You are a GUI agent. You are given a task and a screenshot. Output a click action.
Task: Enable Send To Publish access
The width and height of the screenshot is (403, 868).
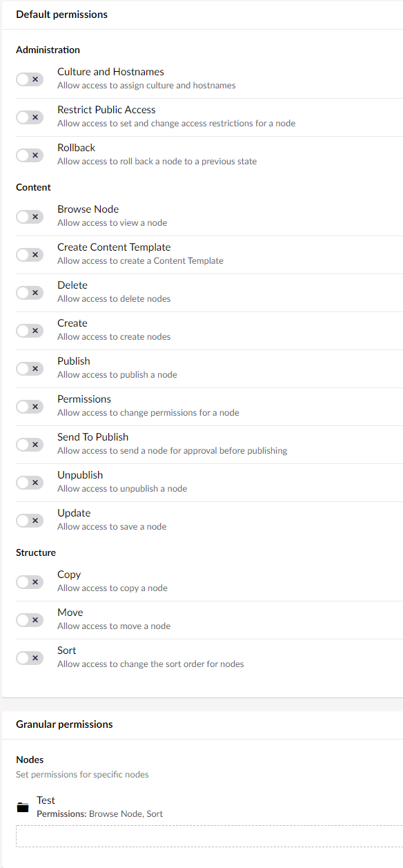coord(30,444)
